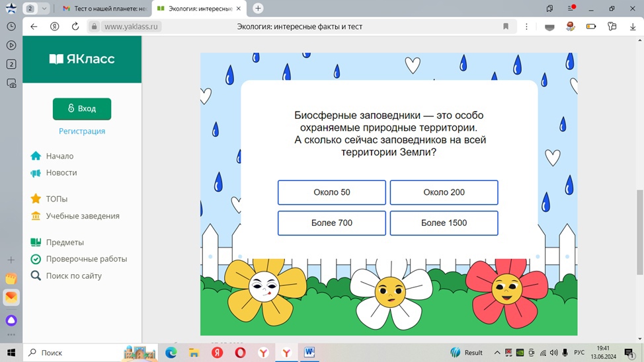Expand the tab group dropdown arrow
644x362 pixels.
[x=44, y=8]
